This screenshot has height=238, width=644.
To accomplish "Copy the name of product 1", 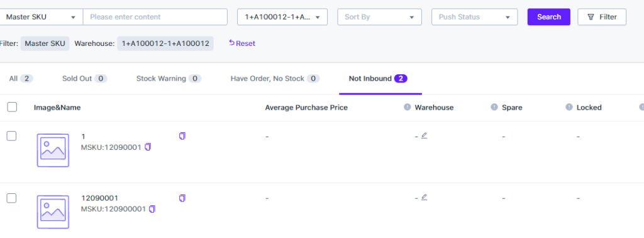I will 182,135.
